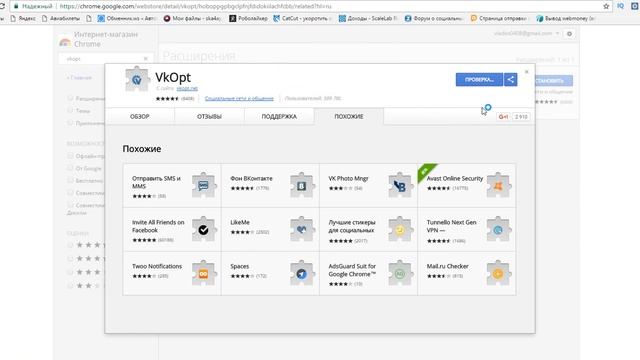Open the Twoo Notifications title text
The height and width of the screenshot is (360, 640).
click(x=157, y=266)
